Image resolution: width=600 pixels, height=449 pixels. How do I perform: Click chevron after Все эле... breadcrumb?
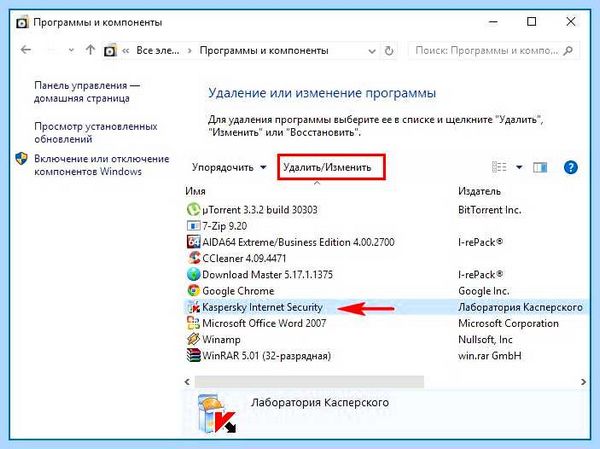189,51
